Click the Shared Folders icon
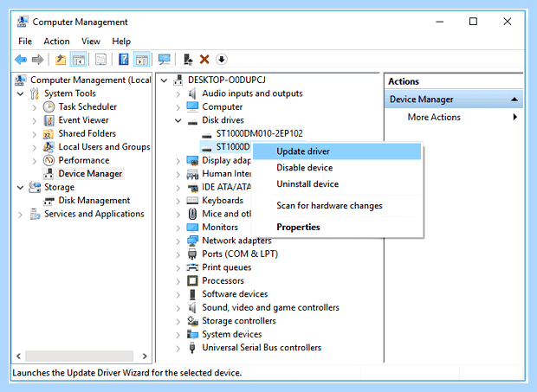Image resolution: width=537 pixels, height=392 pixels. point(49,134)
